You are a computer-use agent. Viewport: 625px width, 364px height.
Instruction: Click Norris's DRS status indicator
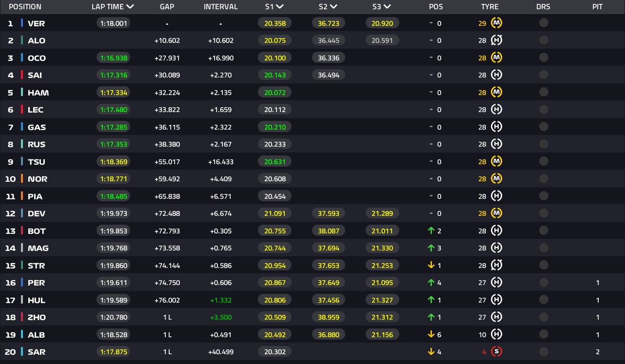[x=544, y=179]
